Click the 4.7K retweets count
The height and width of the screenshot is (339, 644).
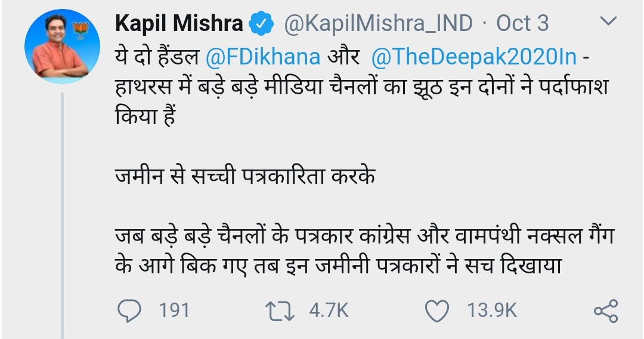(x=328, y=310)
